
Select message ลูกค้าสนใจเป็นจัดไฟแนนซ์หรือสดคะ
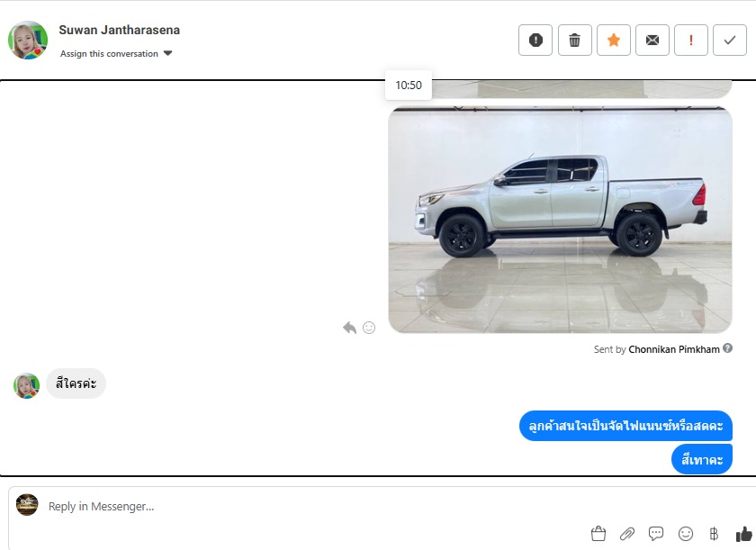(x=625, y=426)
